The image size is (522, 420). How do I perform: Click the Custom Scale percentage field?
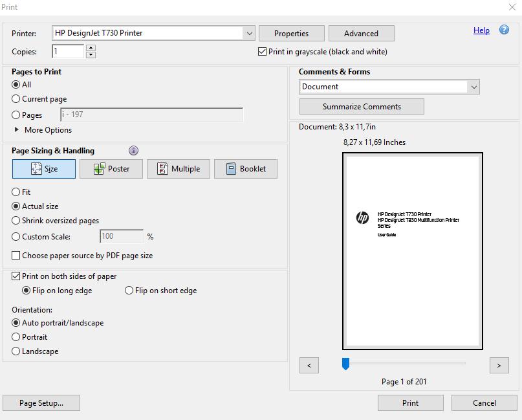[122, 236]
